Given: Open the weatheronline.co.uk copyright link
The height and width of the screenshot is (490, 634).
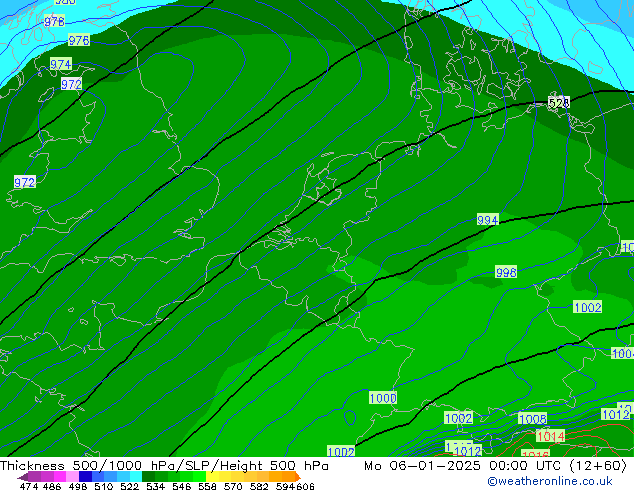Looking at the screenshot, I should coord(549,481).
